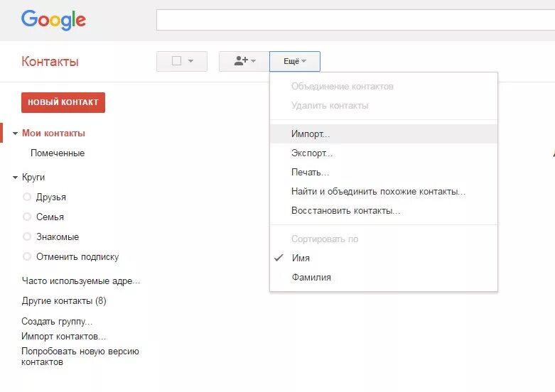
Task: Open the Круги group label
Action: coord(33,178)
